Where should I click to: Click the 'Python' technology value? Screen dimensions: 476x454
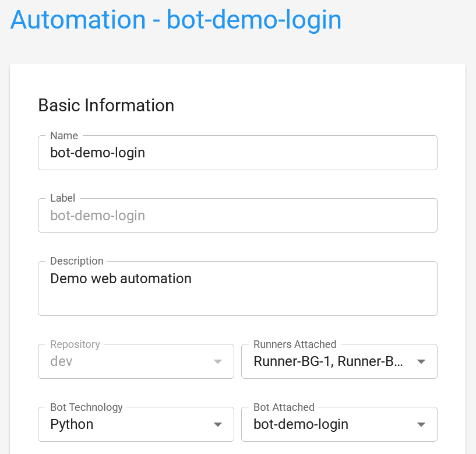click(72, 424)
